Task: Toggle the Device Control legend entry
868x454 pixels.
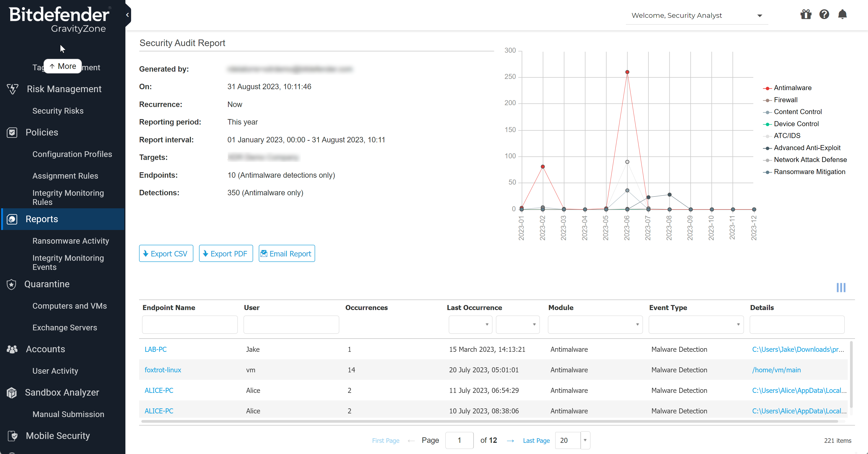Action: tap(790, 124)
